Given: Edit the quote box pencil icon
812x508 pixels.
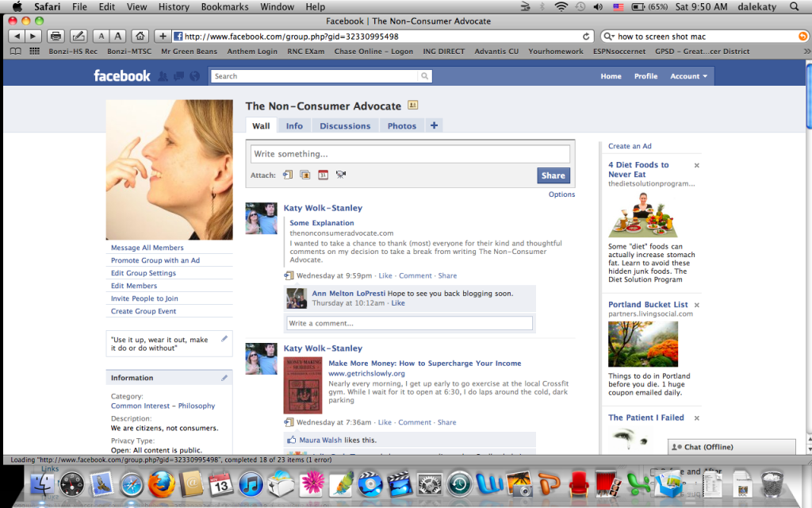Looking at the screenshot, I should point(224,338).
